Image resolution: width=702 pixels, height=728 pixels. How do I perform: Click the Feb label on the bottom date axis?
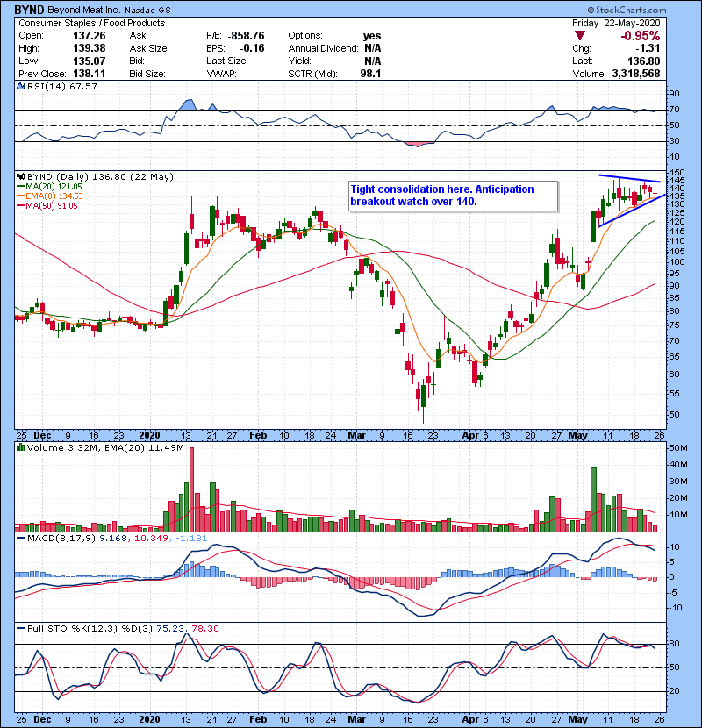258,719
